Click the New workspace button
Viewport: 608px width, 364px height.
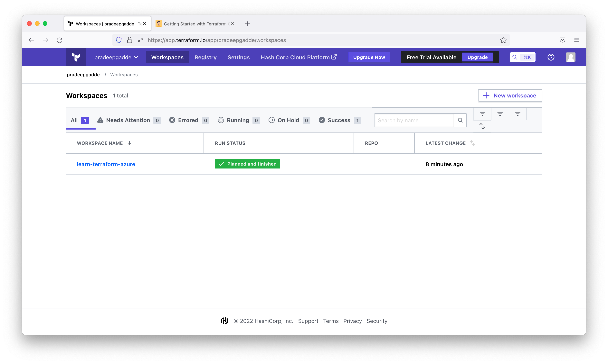click(x=510, y=96)
